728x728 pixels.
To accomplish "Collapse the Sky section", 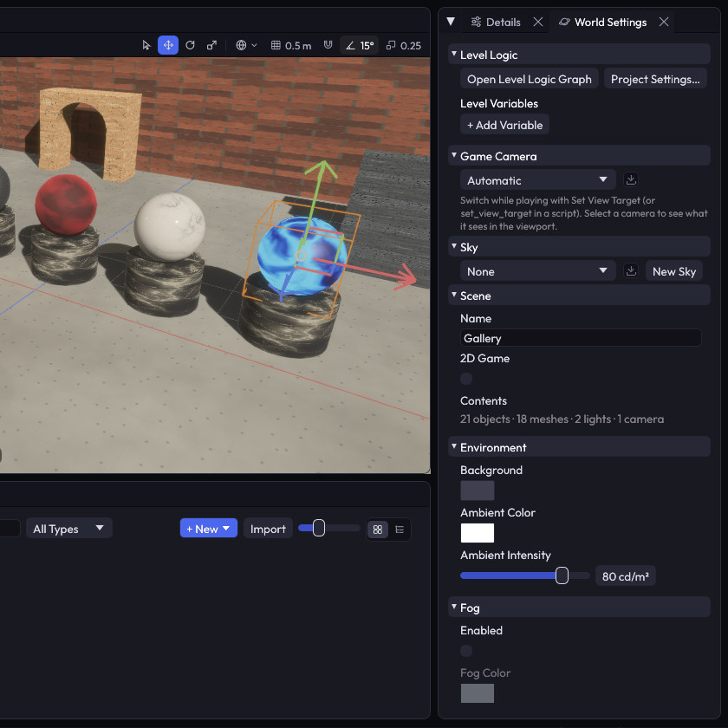I will [579, 247].
